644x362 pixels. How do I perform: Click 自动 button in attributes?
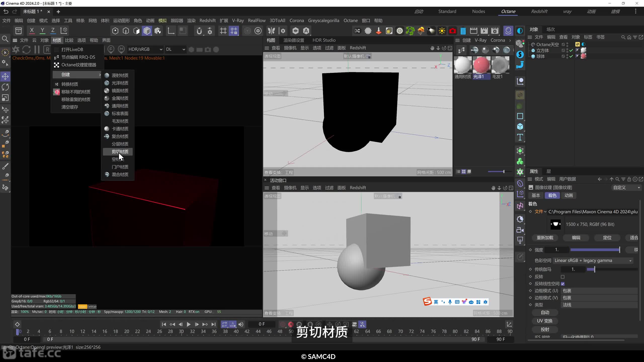pyautogui.click(x=545, y=312)
